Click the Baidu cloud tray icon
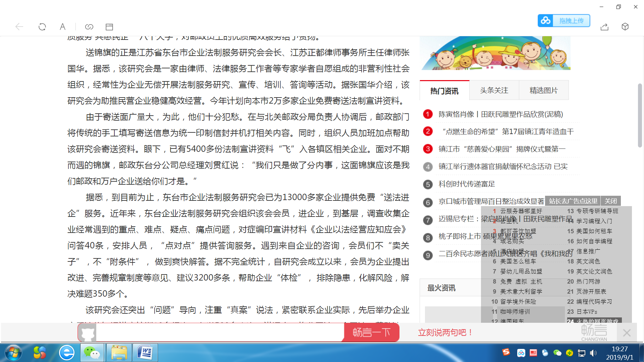Viewport: 644px width, 362px height. [x=521, y=353]
